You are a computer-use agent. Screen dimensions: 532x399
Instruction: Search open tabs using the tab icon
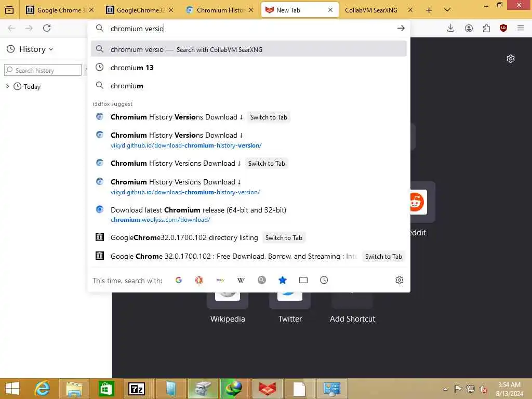tap(303, 280)
